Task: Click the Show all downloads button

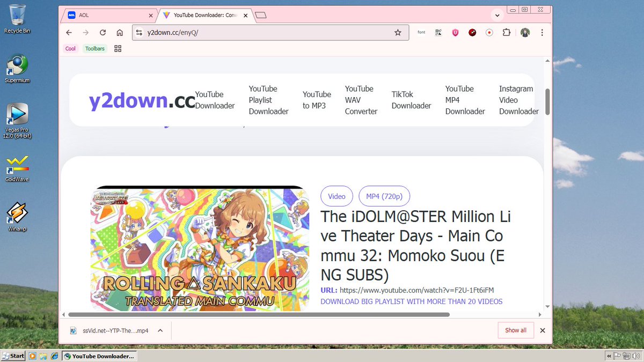Action: (515, 330)
